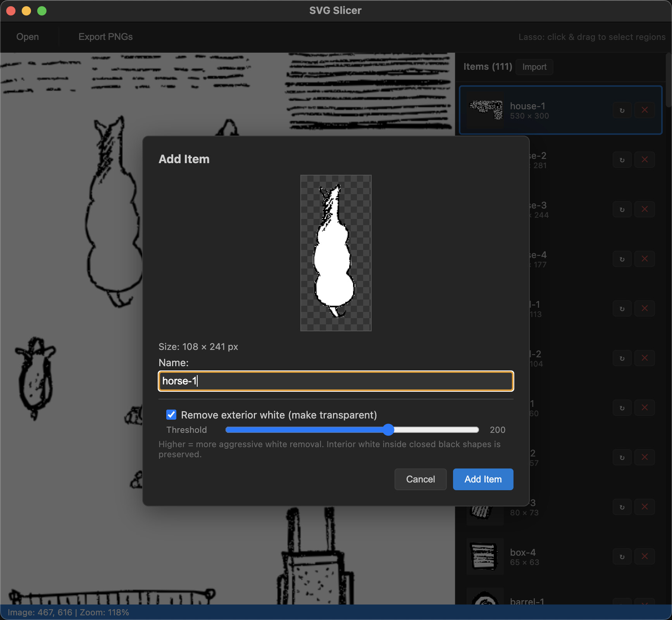Delete the house-1 item with red X

coord(644,110)
